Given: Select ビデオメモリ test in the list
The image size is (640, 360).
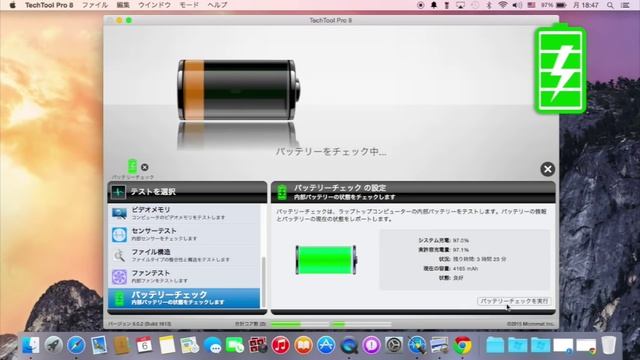Looking at the screenshot, I should point(184,213).
